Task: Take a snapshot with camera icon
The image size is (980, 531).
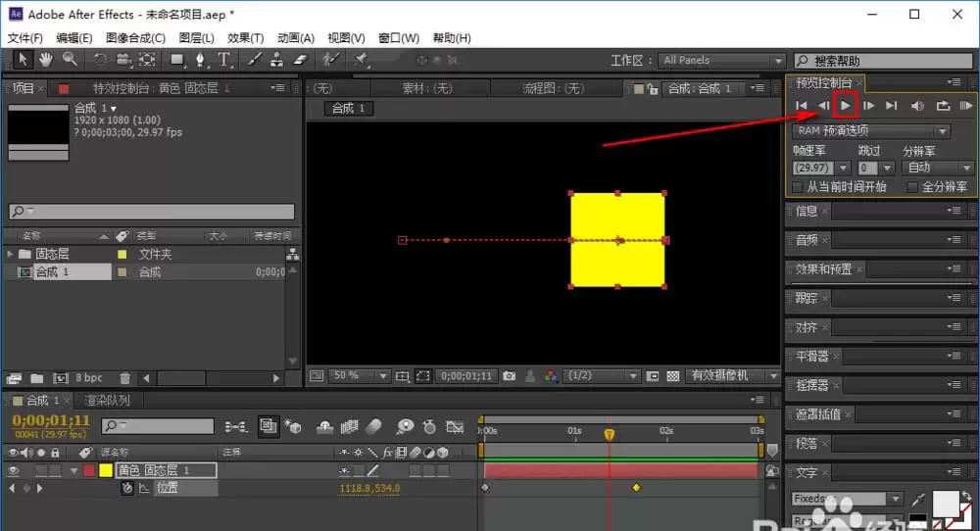Action: point(510,376)
